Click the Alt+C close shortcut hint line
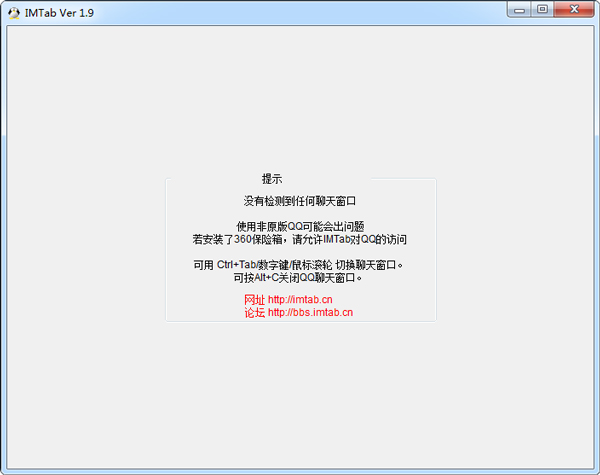The height and width of the screenshot is (475, 600). point(298,277)
